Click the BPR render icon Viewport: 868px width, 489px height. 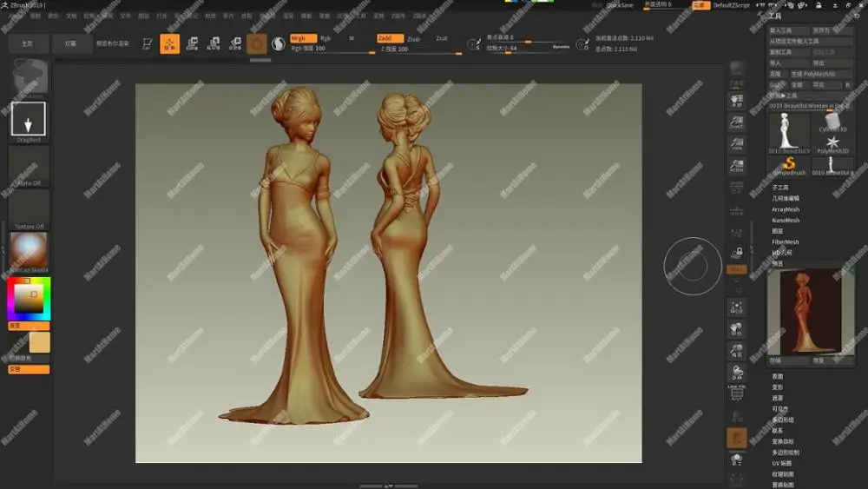[736, 69]
